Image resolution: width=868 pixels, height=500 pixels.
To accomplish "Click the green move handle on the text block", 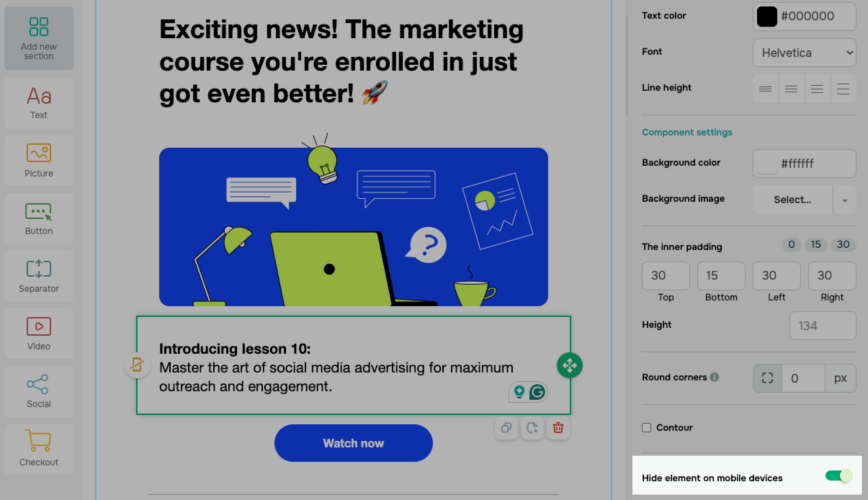I will click(570, 365).
